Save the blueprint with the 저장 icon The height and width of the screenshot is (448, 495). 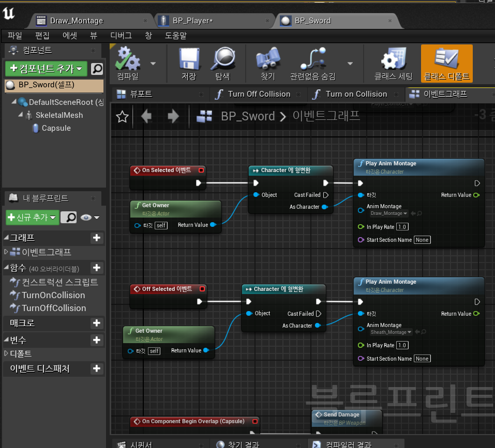point(189,64)
